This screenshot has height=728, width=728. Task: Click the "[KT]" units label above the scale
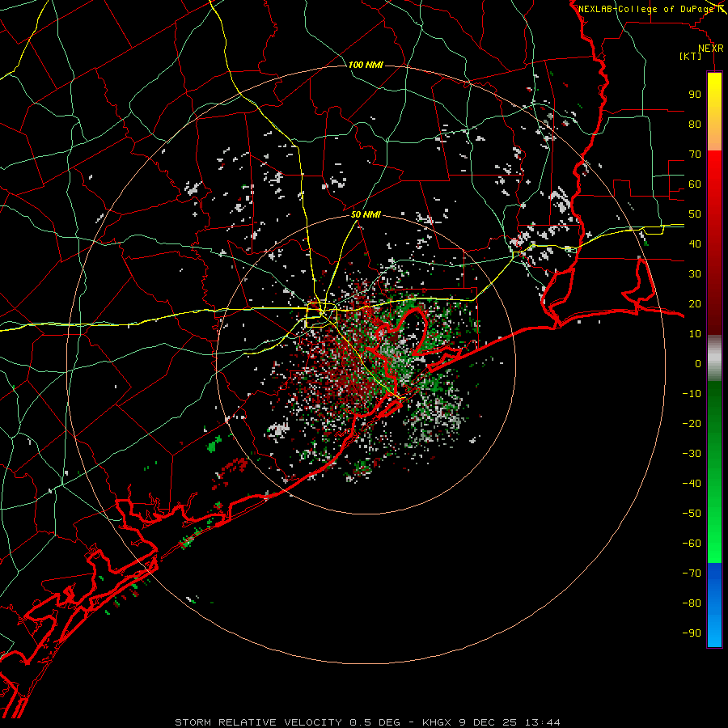tap(691, 56)
